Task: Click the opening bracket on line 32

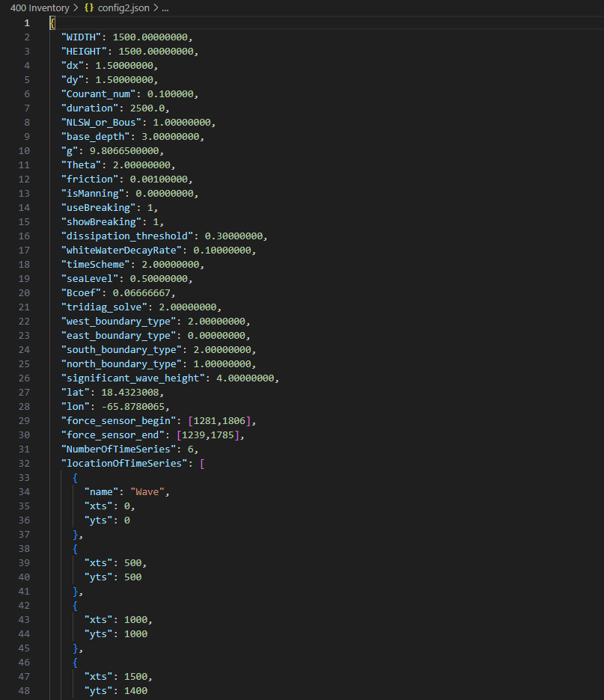Action: click(x=202, y=464)
